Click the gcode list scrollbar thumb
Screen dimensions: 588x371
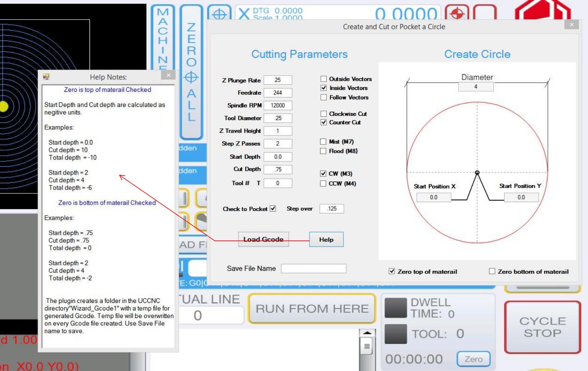(367, 346)
